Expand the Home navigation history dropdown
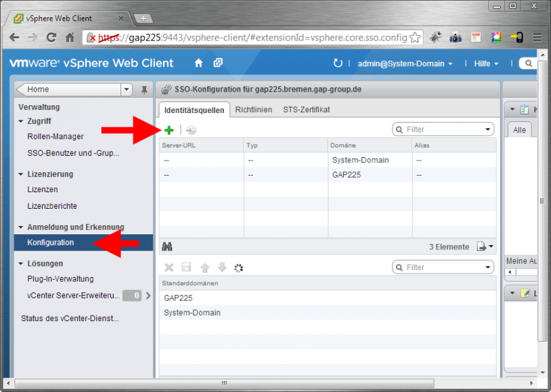 [126, 90]
